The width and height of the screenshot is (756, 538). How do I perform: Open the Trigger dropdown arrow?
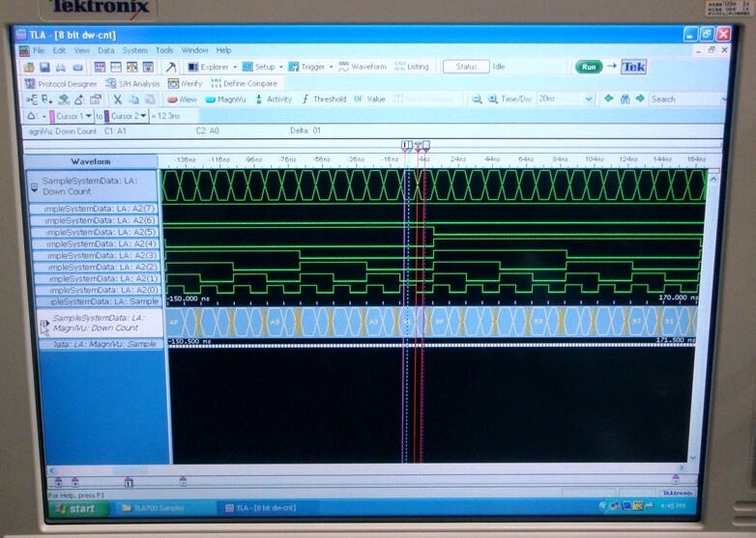click(332, 67)
